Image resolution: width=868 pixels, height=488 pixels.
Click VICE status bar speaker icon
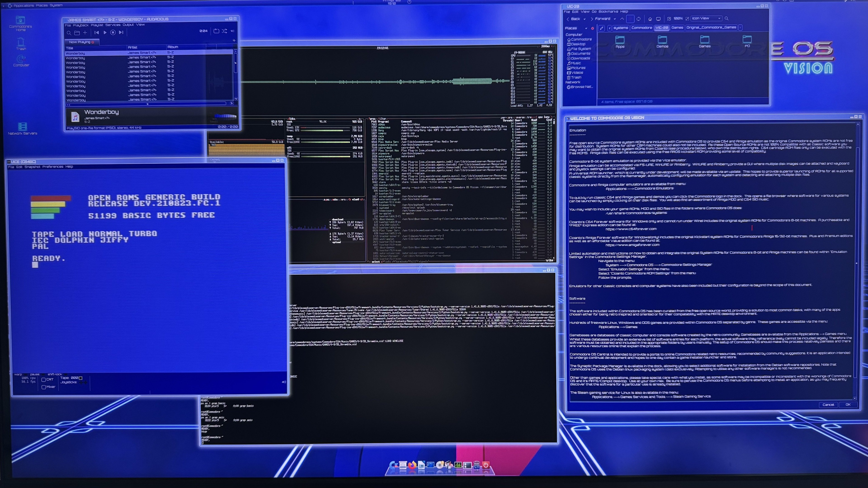pyautogui.click(x=284, y=382)
